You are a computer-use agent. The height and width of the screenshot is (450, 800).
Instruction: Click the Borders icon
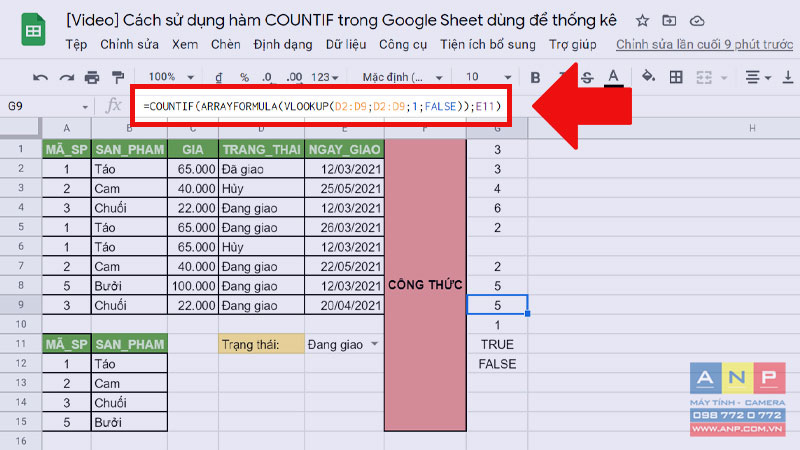tap(676, 78)
